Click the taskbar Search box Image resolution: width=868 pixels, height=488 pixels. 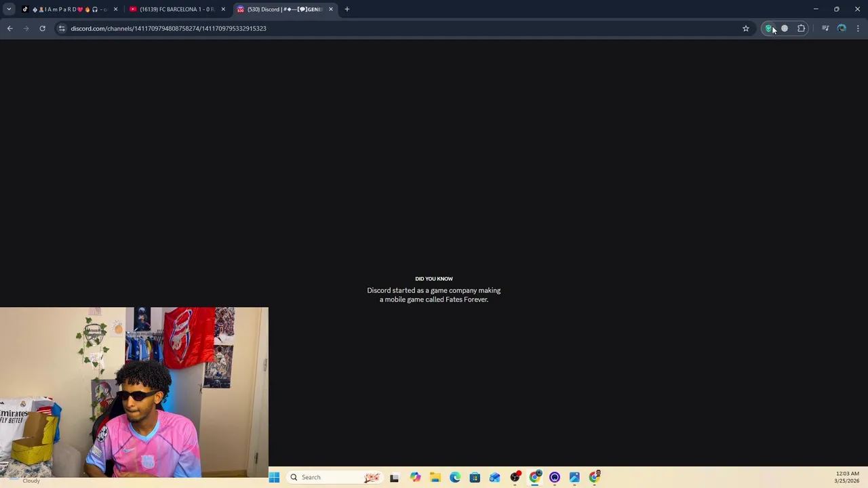[334, 477]
